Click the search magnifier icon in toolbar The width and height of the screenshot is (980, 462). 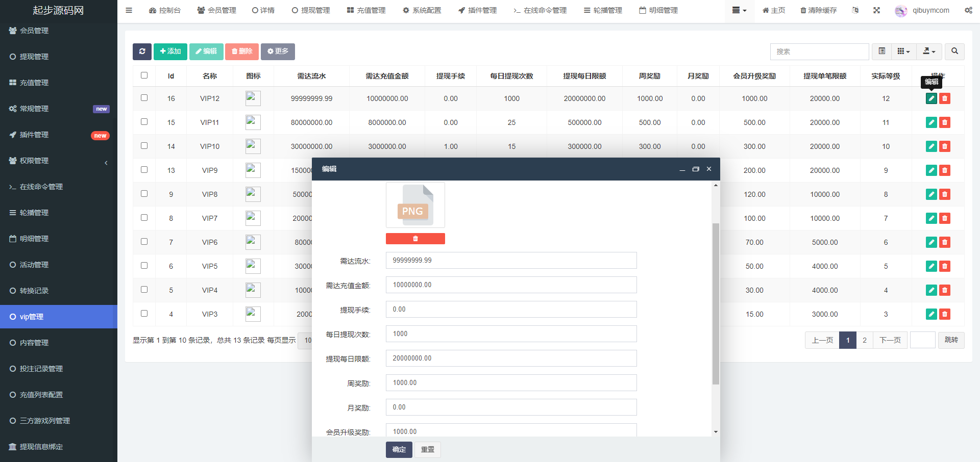coord(954,52)
